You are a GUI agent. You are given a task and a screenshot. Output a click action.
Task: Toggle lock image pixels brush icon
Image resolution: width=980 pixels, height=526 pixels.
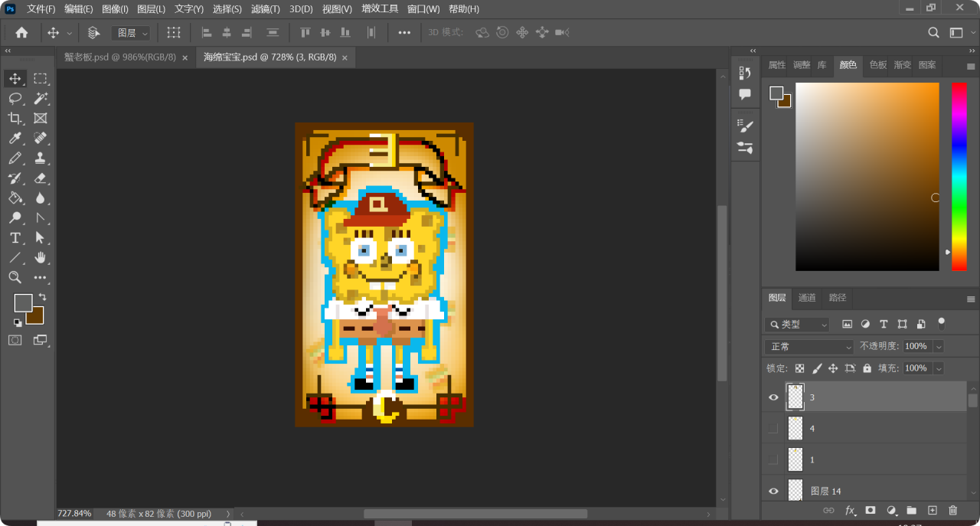click(816, 368)
